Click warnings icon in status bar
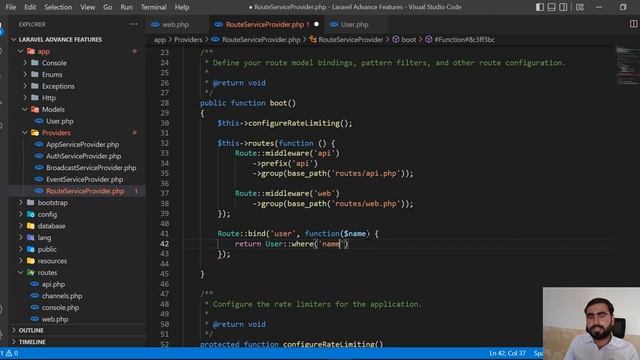This screenshot has height=360, width=640. tap(9, 353)
